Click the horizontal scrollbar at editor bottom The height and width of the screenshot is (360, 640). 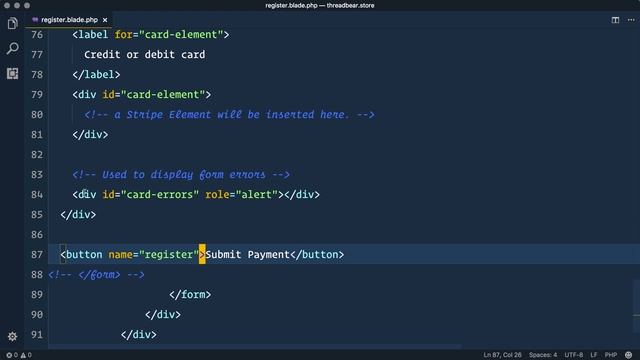click(255, 347)
